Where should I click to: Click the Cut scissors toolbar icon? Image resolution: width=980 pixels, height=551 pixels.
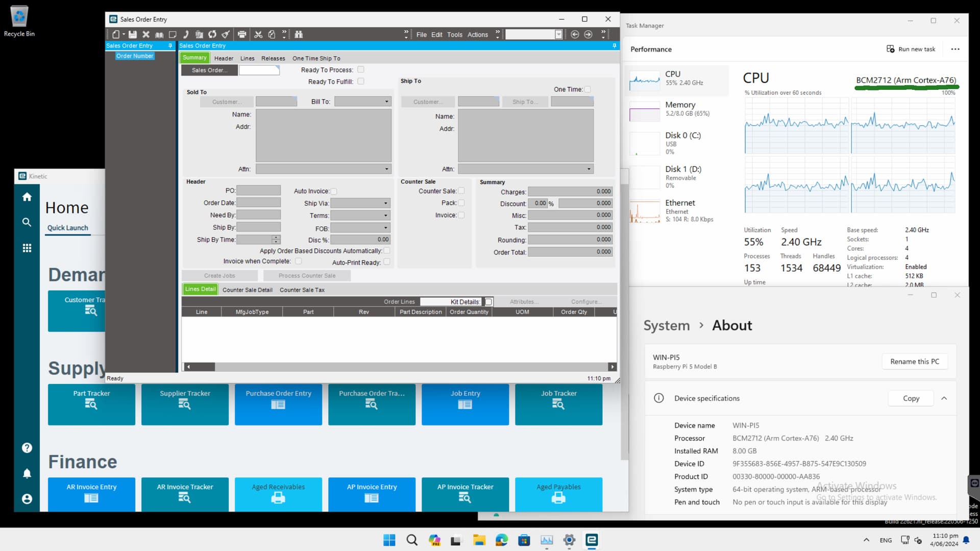coord(258,34)
